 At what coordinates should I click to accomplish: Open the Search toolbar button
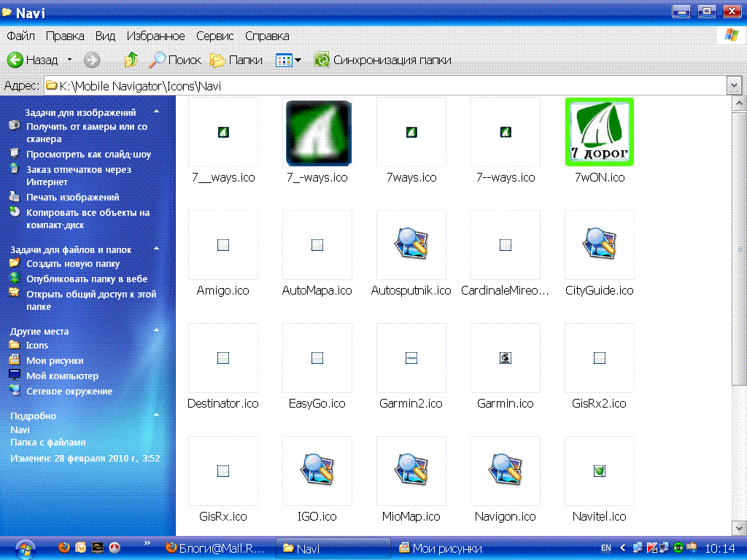[174, 60]
